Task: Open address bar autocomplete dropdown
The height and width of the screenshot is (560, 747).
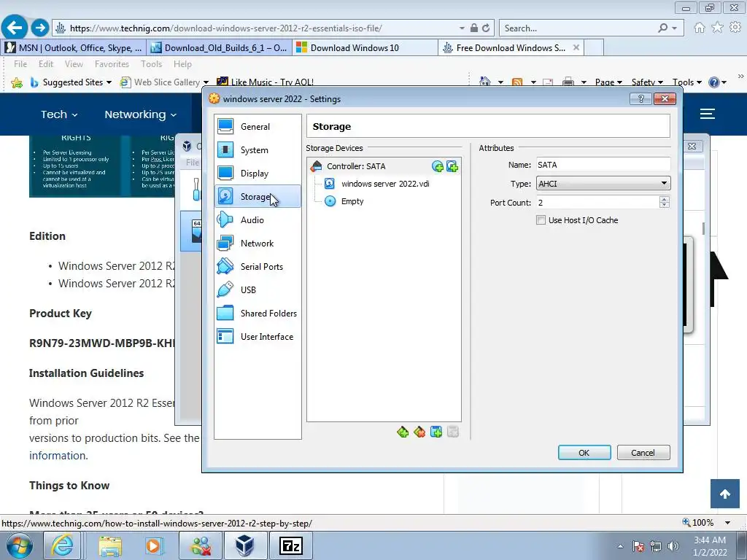Action: (462, 28)
